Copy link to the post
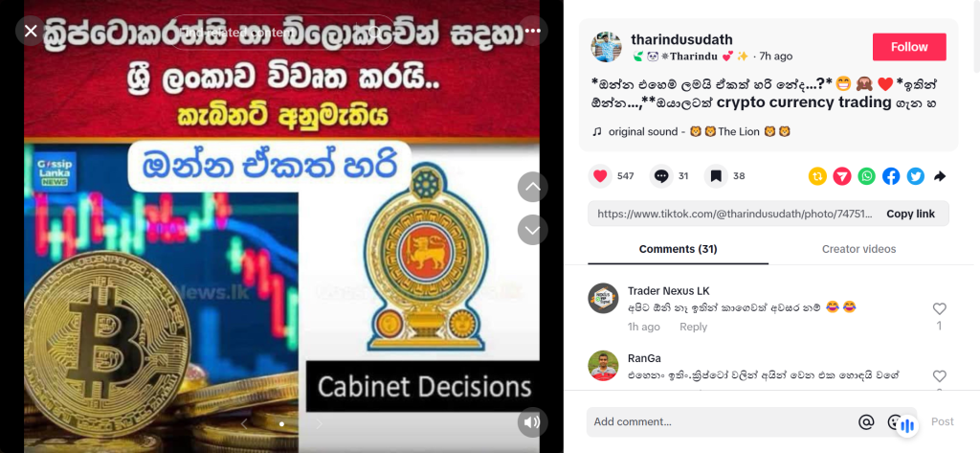Image resolution: width=980 pixels, height=453 pixels. click(911, 214)
